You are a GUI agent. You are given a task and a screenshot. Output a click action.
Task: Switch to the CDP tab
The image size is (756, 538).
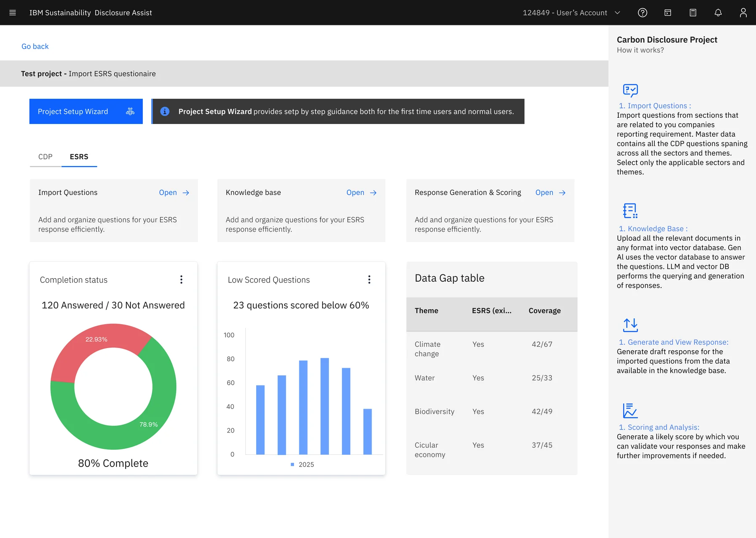coord(45,157)
